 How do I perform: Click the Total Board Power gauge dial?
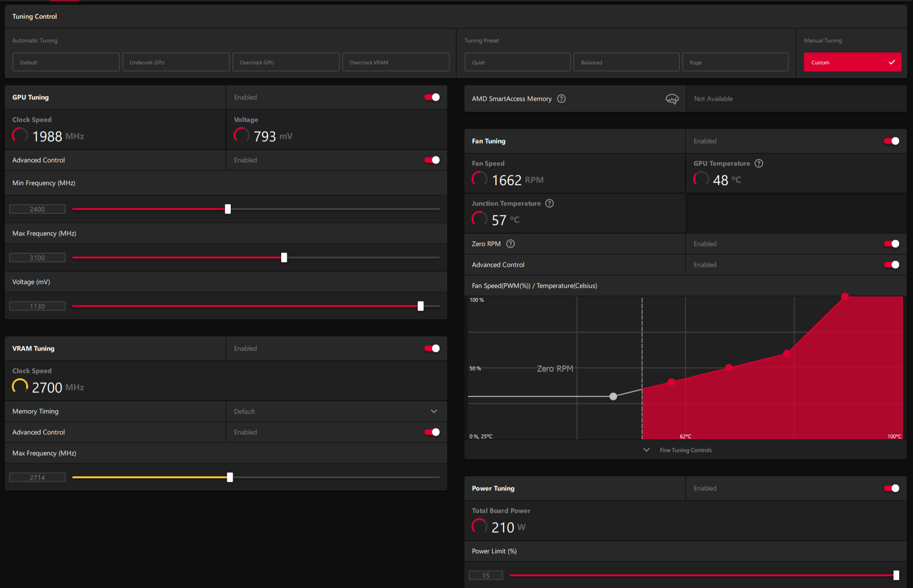479,526
